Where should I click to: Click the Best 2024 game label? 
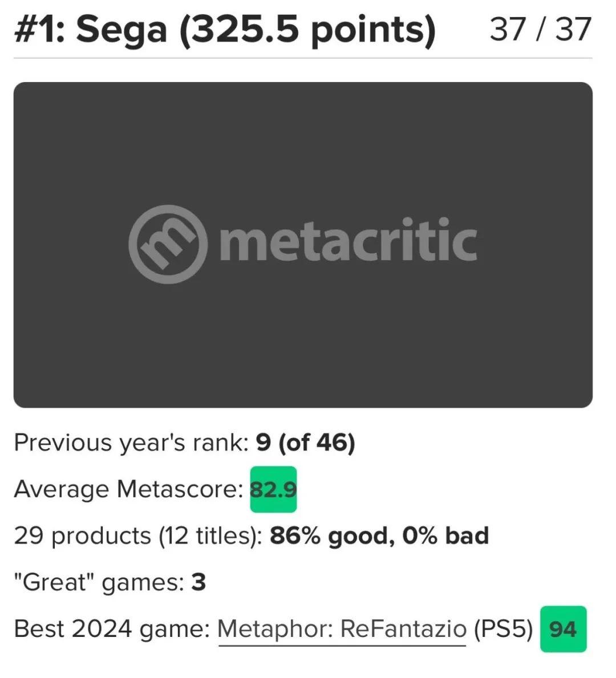pos(112,630)
